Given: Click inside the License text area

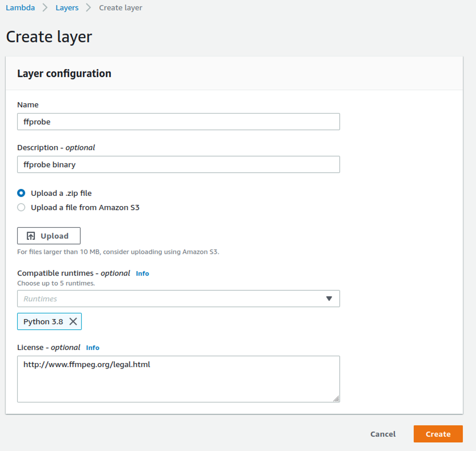Looking at the screenshot, I should pyautogui.click(x=178, y=377).
